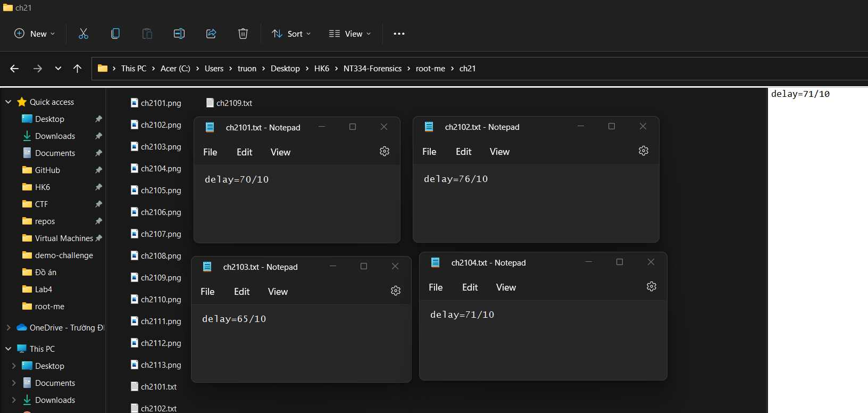Open File menu in ch2101.txt Notepad

click(210, 152)
